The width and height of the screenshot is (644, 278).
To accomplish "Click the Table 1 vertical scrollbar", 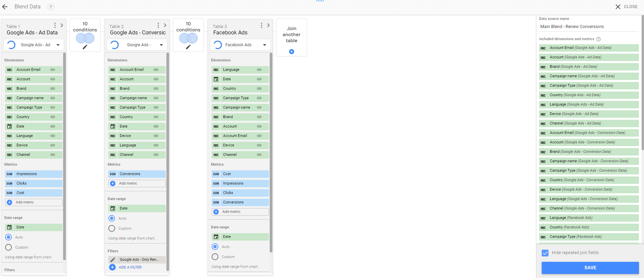I will [64, 156].
